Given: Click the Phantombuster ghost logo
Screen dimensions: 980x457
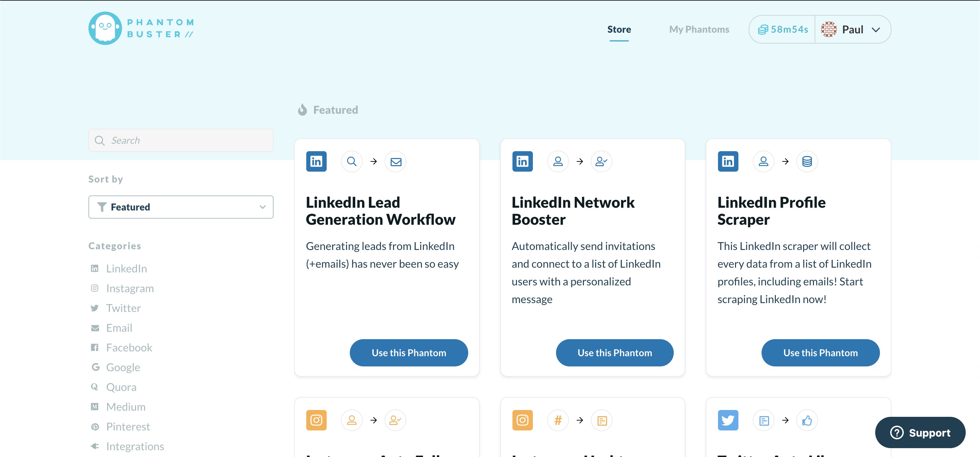Looking at the screenshot, I should click(105, 28).
